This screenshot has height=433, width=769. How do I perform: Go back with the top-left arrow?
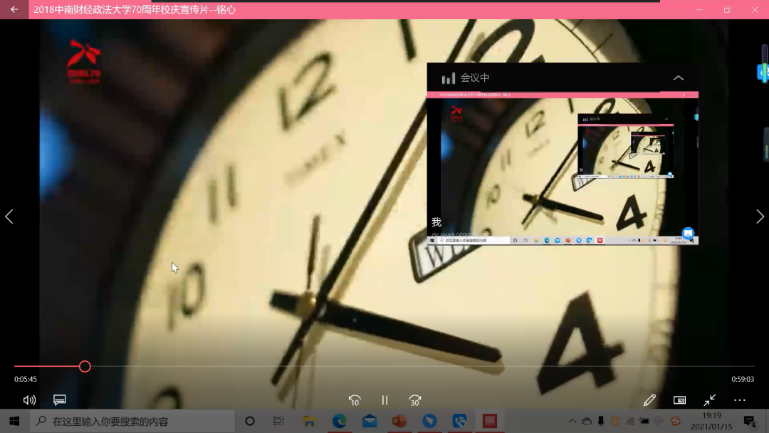coord(14,9)
